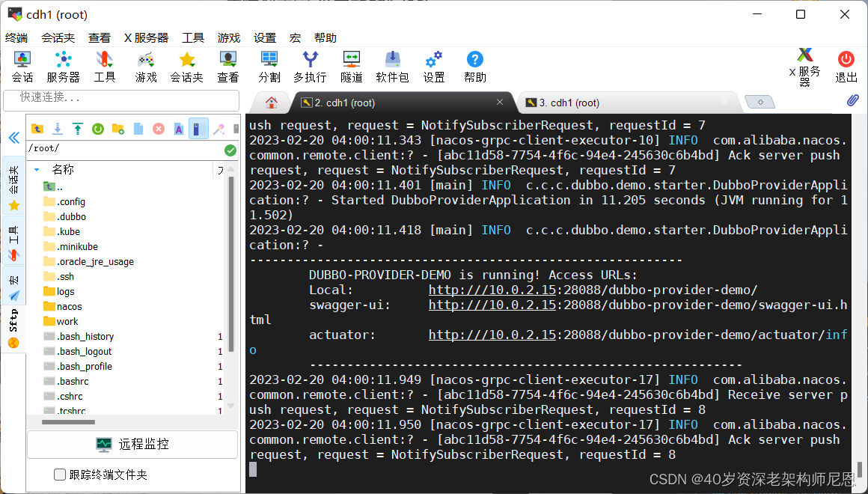Click the 分割 (Split) toolbar icon

point(269,67)
